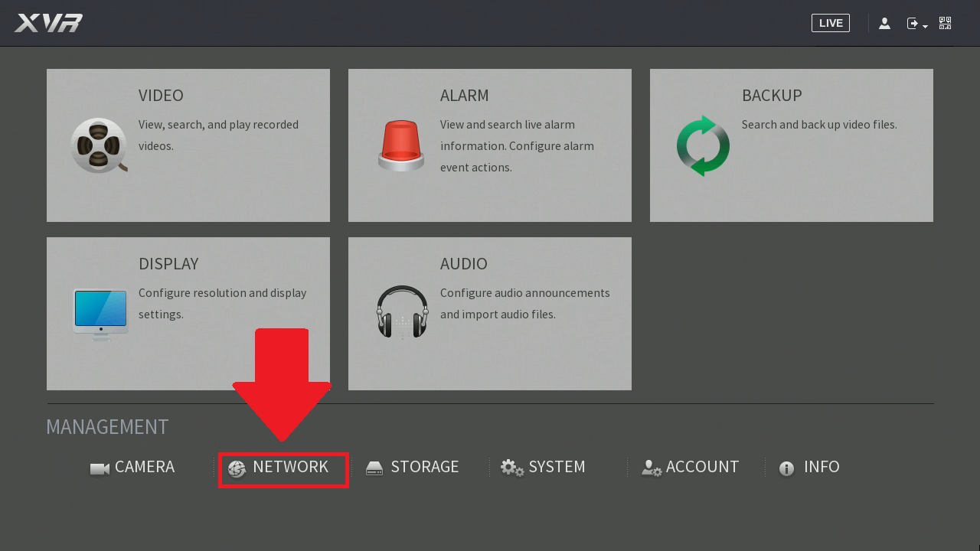Click the XVR logo
Screen dimensions: 980x551
(x=48, y=23)
